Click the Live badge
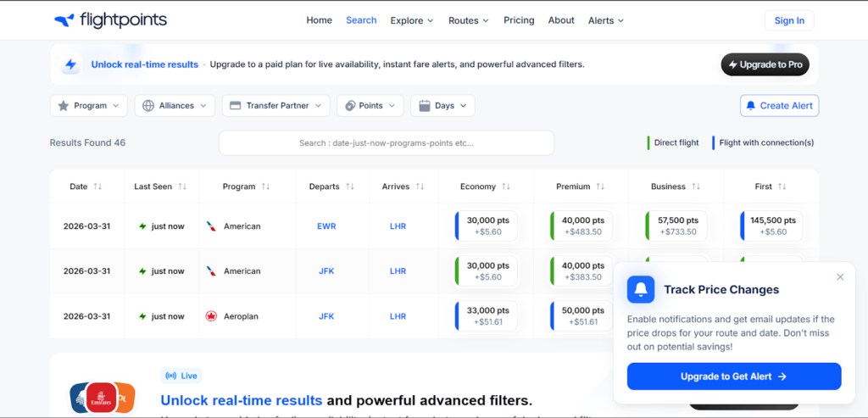 pos(181,376)
